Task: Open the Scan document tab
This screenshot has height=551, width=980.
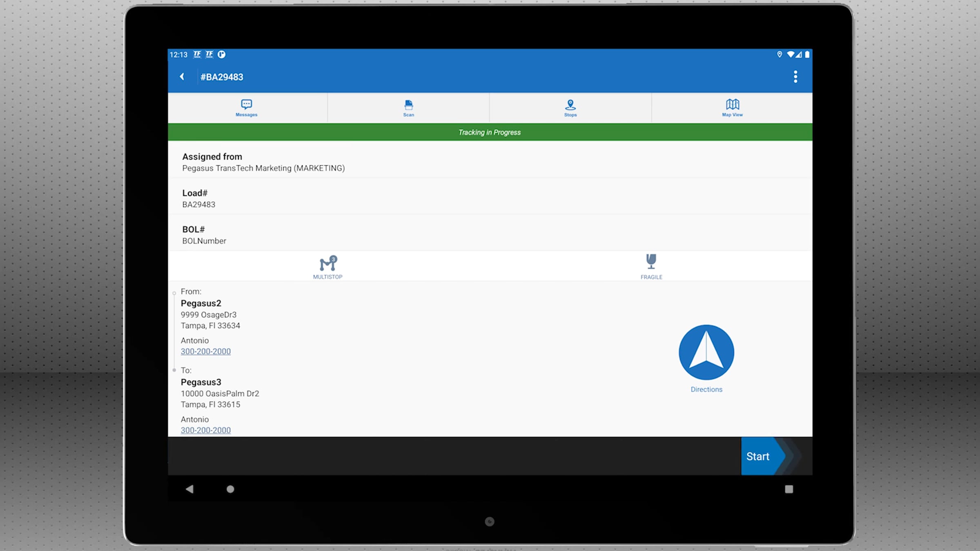Action: coord(408,108)
